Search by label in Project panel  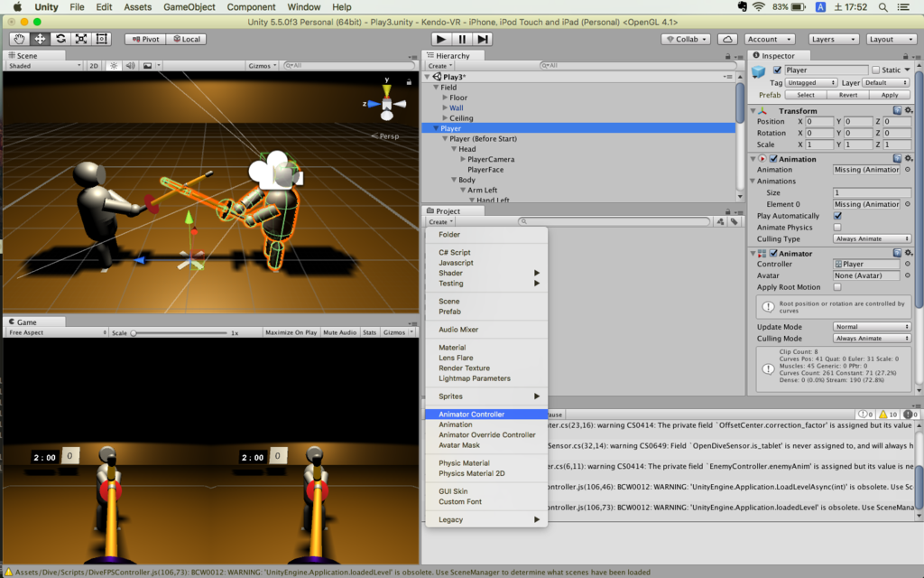(735, 222)
